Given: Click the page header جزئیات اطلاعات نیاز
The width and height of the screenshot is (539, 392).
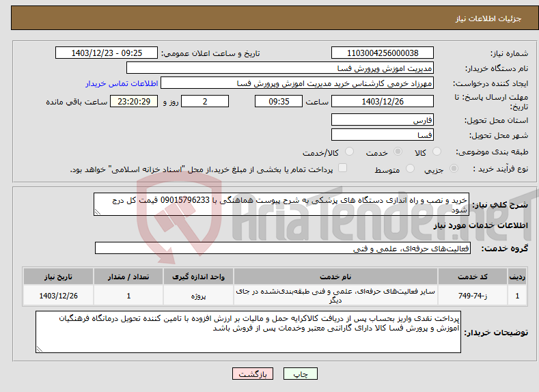Looking at the screenshot, I should (488, 18).
